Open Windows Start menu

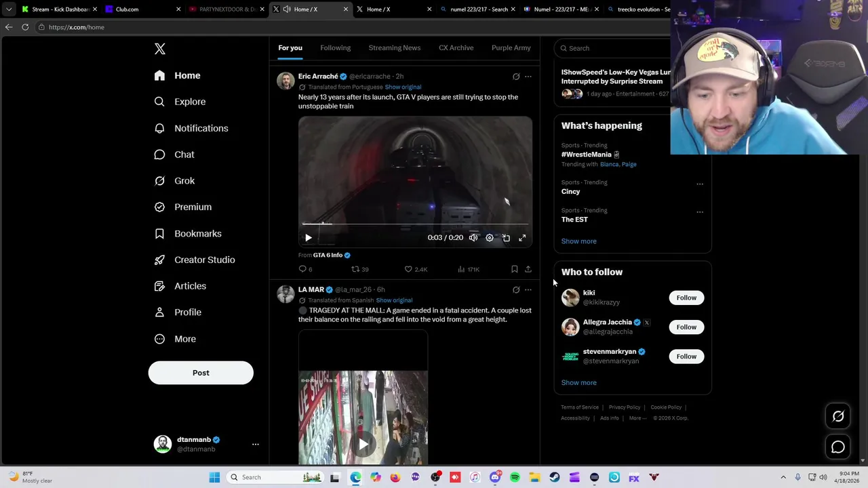point(214,477)
